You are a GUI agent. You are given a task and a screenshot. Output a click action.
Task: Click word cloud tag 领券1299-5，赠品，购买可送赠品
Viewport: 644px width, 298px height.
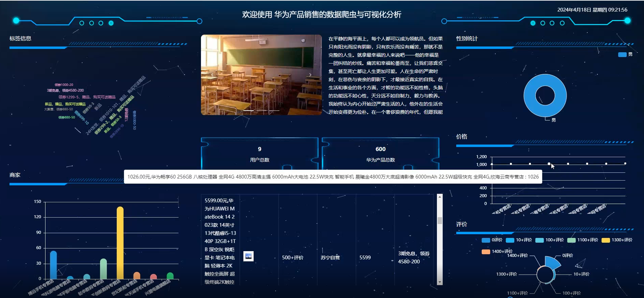(87, 97)
